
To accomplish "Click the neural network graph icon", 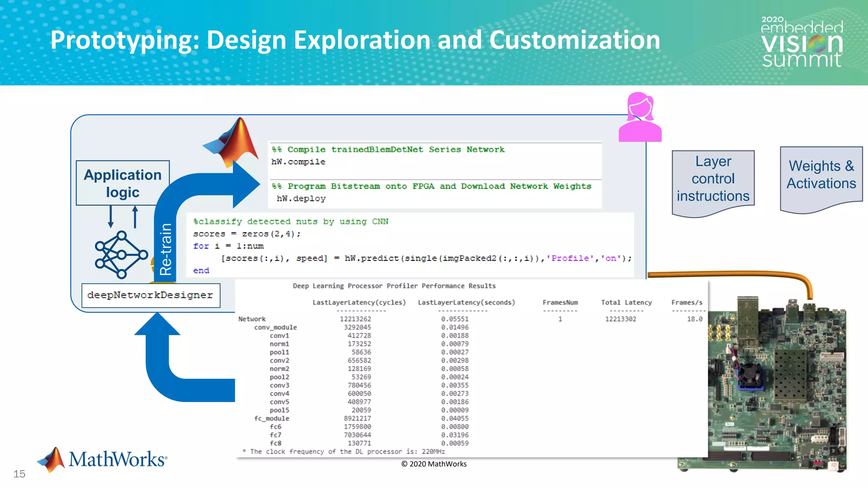I will [x=121, y=255].
